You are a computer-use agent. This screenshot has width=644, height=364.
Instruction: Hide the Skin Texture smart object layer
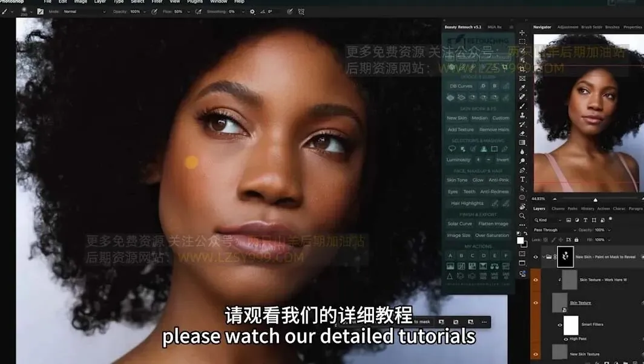click(x=536, y=303)
